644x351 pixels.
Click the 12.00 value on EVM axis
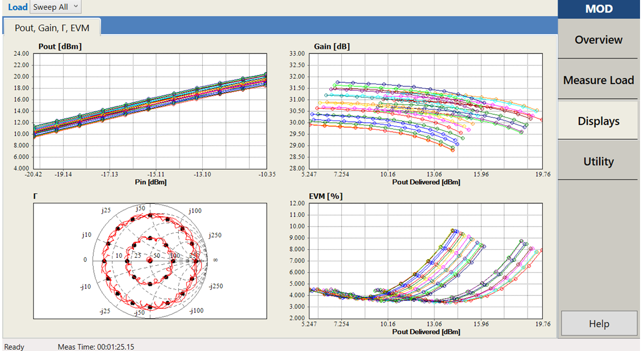click(297, 203)
